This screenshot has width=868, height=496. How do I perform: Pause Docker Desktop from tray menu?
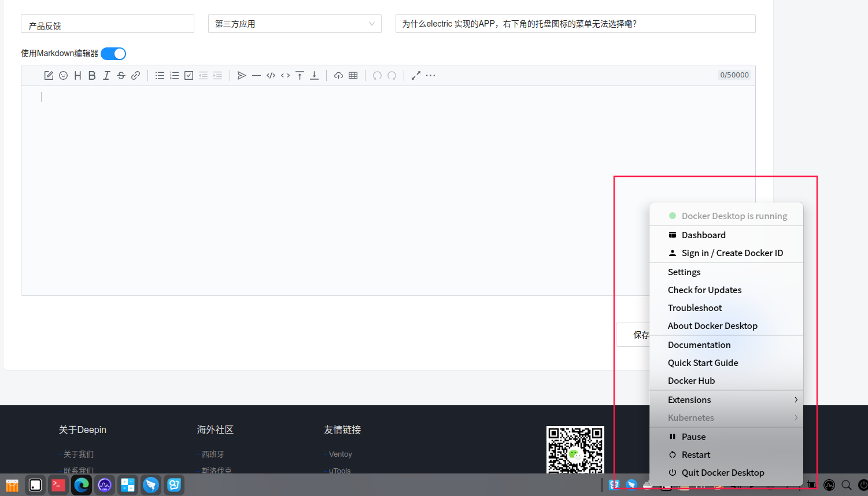click(x=726, y=437)
